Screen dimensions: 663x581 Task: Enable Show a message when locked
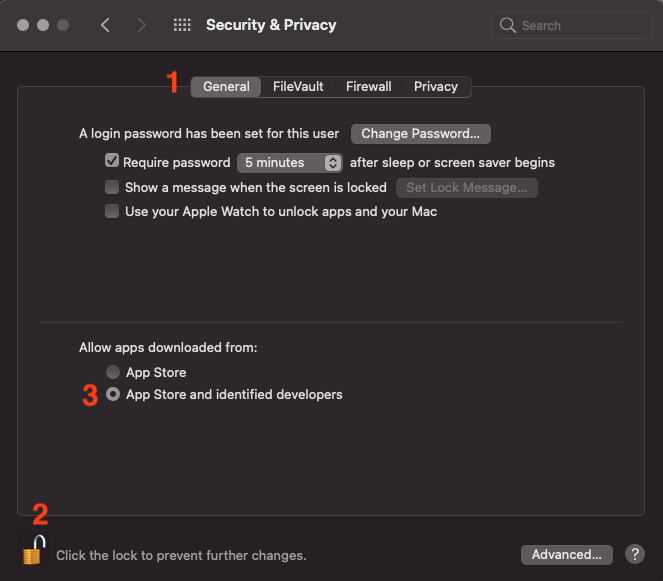112,187
